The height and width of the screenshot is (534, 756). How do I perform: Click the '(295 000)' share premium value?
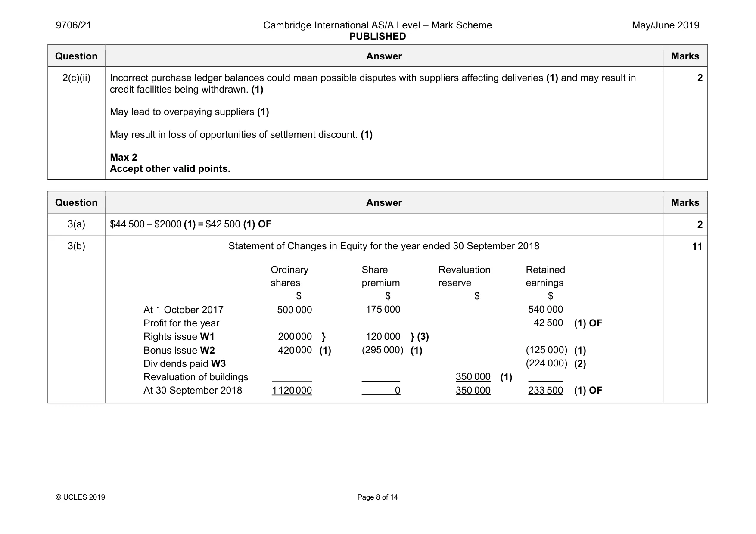pyautogui.click(x=383, y=350)
